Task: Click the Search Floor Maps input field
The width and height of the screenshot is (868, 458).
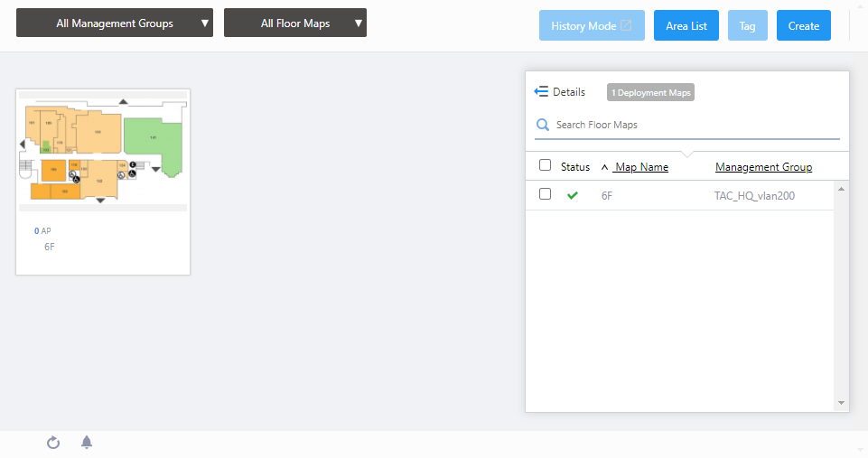Action: tap(695, 125)
